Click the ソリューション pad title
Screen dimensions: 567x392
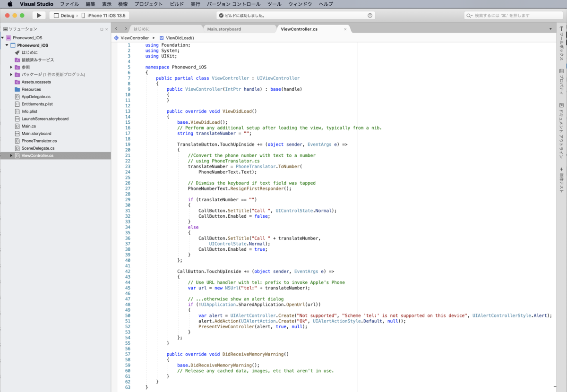(x=23, y=29)
